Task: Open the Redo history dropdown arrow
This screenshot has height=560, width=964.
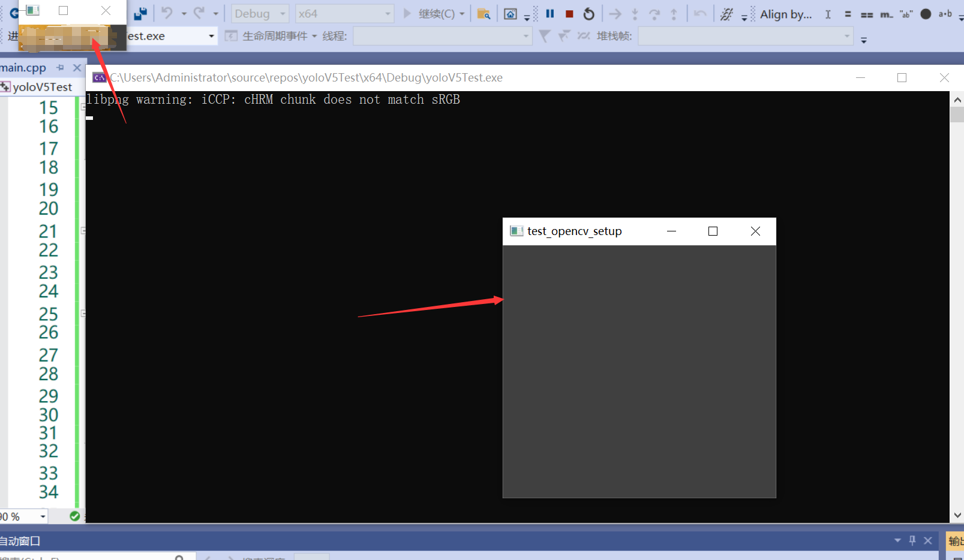Action: coord(215,14)
